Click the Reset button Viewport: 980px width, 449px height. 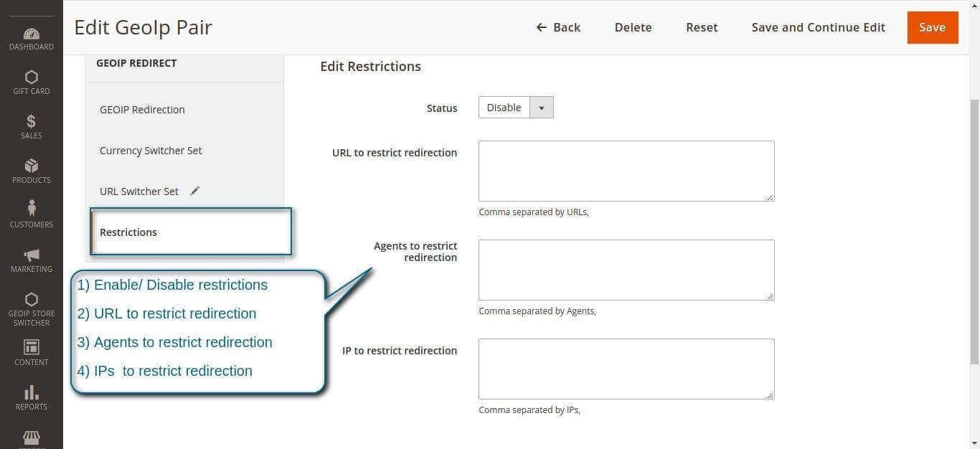[702, 27]
